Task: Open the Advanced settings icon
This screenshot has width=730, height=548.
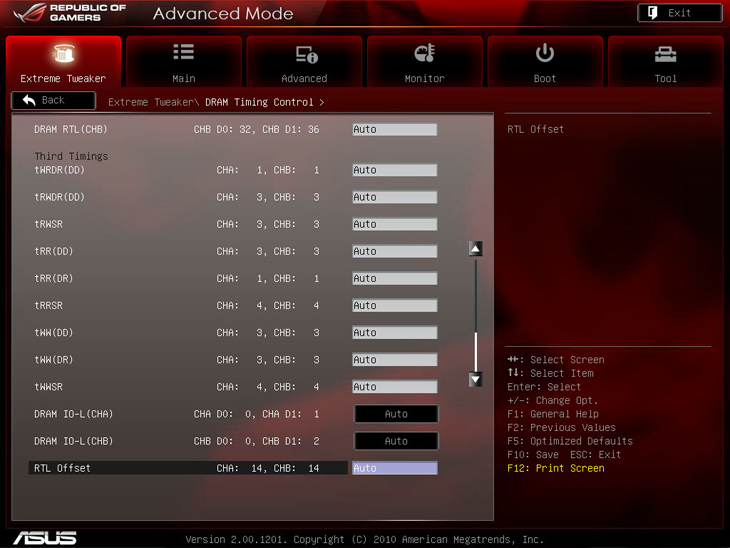Action: [304, 54]
